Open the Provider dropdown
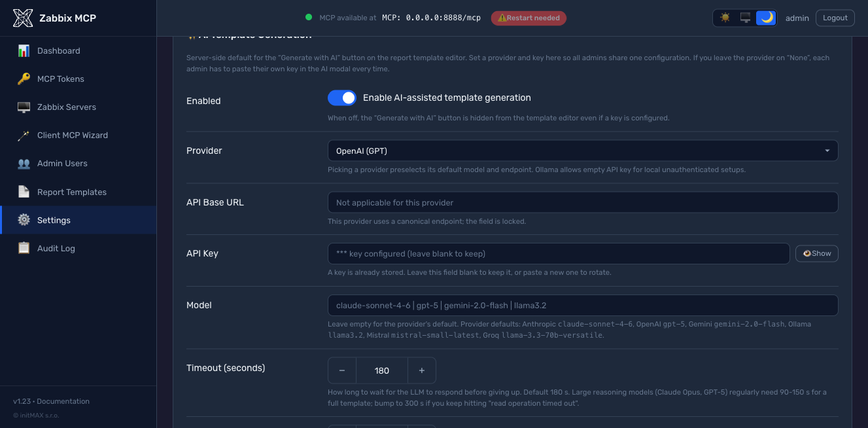The height and width of the screenshot is (428, 868). 583,151
